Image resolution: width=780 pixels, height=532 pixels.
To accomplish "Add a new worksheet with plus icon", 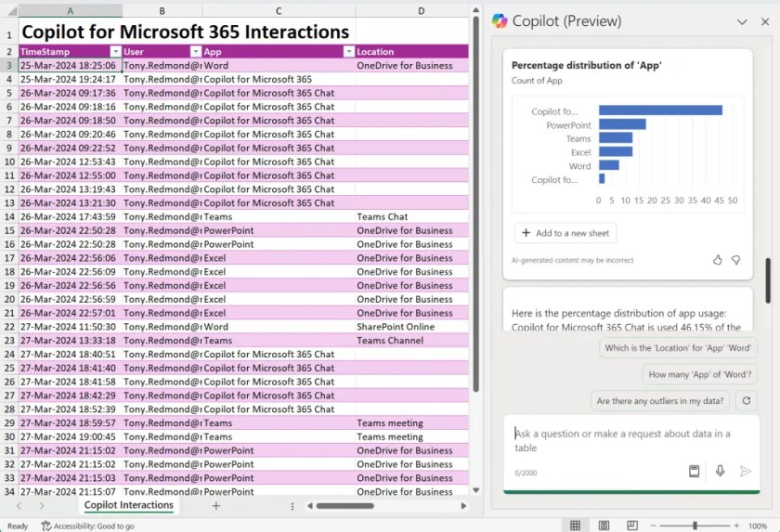I will (x=215, y=506).
